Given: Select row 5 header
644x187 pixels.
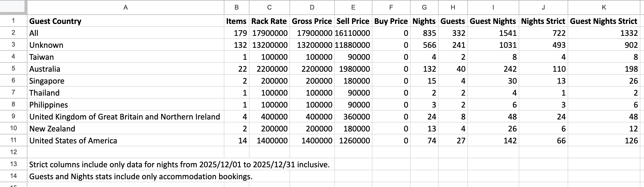Looking at the screenshot, I should (x=13, y=68).
